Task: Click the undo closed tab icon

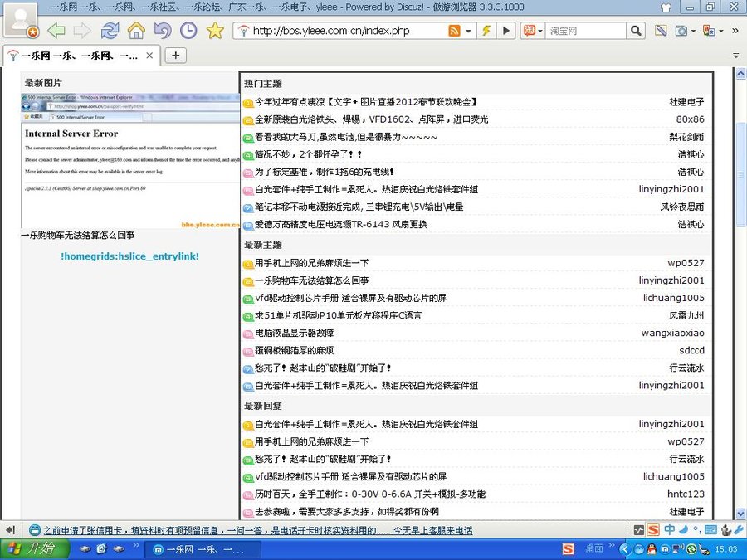Action: coord(163,31)
